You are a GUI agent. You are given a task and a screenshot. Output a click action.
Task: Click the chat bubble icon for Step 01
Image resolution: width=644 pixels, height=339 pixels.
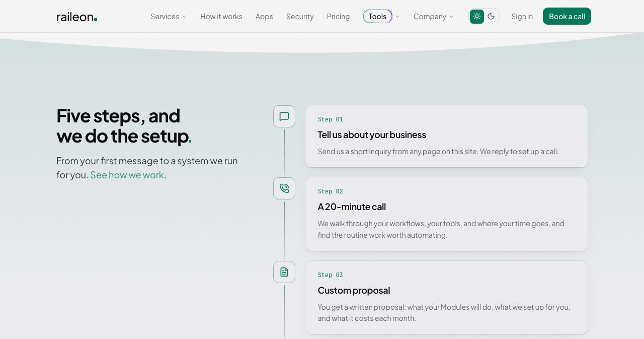tap(284, 116)
